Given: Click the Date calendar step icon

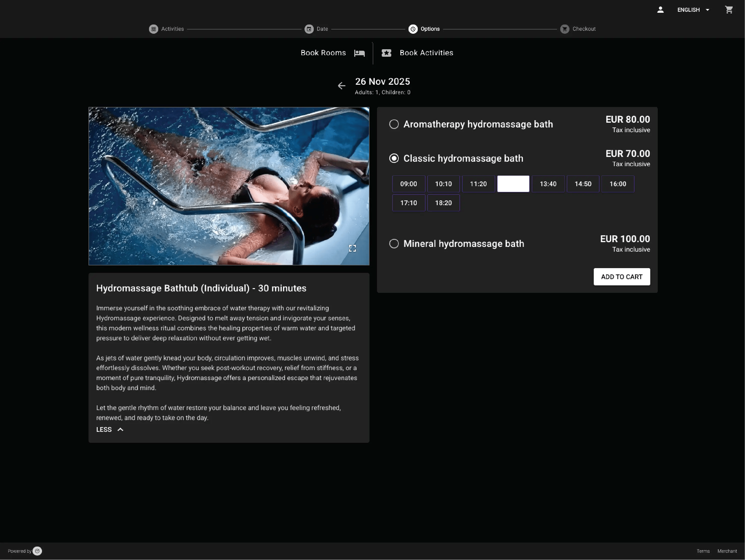Looking at the screenshot, I should [x=309, y=29].
